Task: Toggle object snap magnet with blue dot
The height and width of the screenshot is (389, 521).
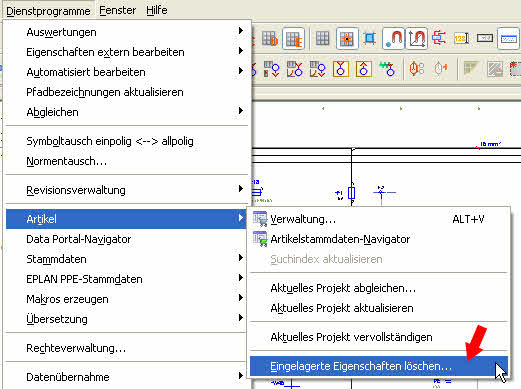Action: (393, 39)
